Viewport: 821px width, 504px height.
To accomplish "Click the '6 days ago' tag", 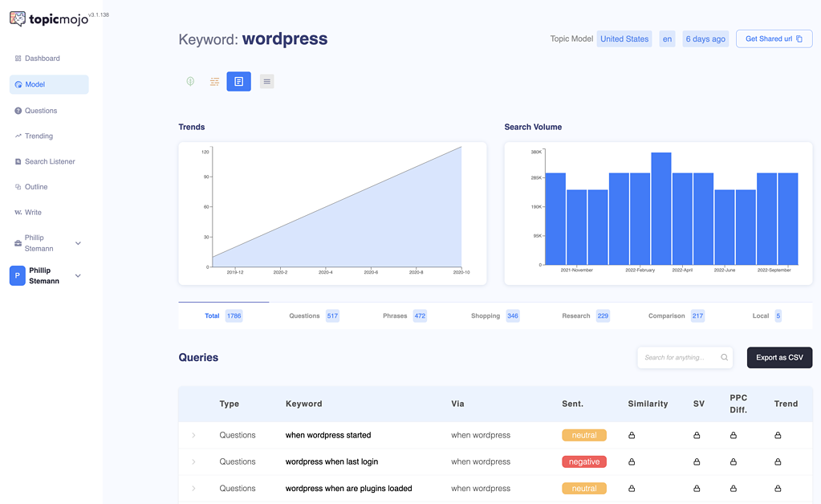I will click(705, 39).
